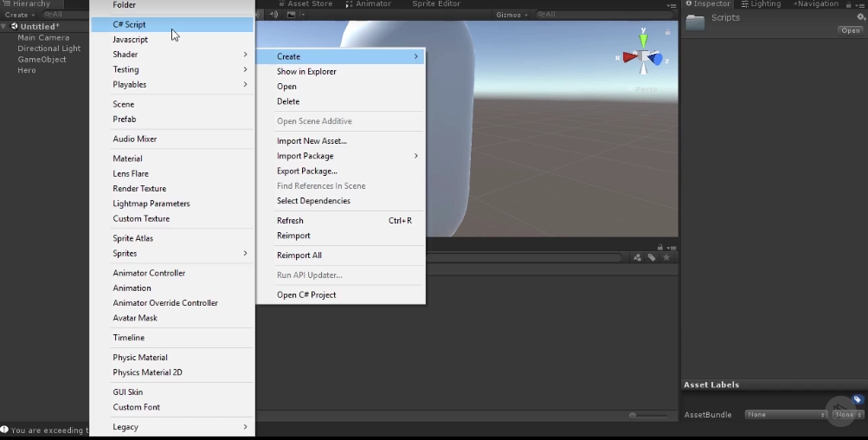Image resolution: width=868 pixels, height=440 pixels.
Task: Click the blue Z axis gizmo cone
Action: pyautogui.click(x=655, y=58)
